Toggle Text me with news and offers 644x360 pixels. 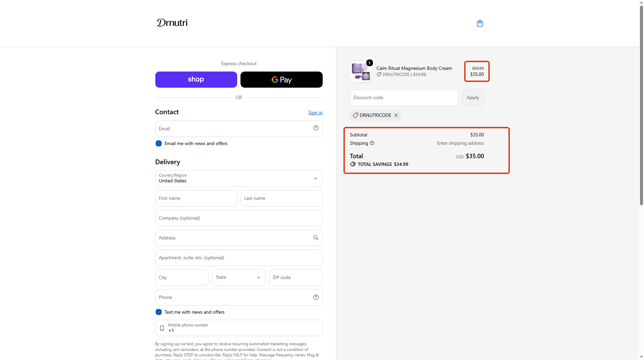point(158,312)
